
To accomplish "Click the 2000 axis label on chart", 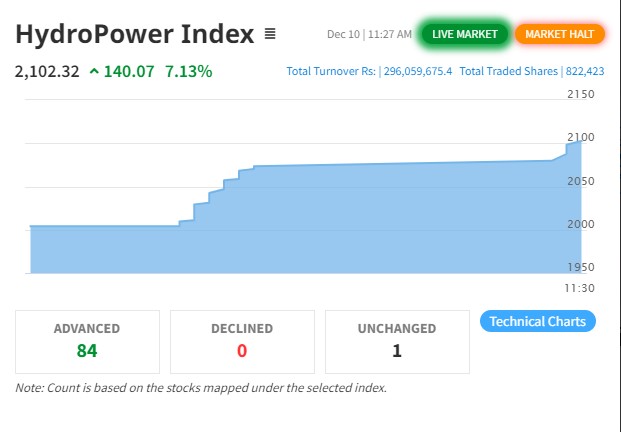I will pyautogui.click(x=580, y=224).
